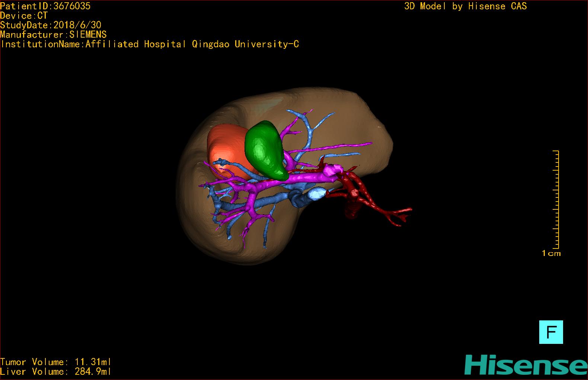Click the InstitutionName Affiliated Hospital Qingdao University text
Screen dimensions: 588x380
150,44
